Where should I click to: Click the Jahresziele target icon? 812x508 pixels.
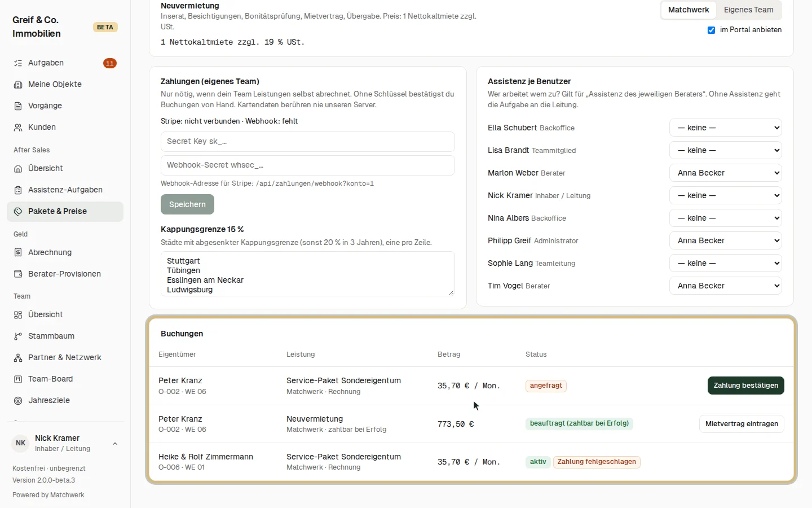(18, 401)
